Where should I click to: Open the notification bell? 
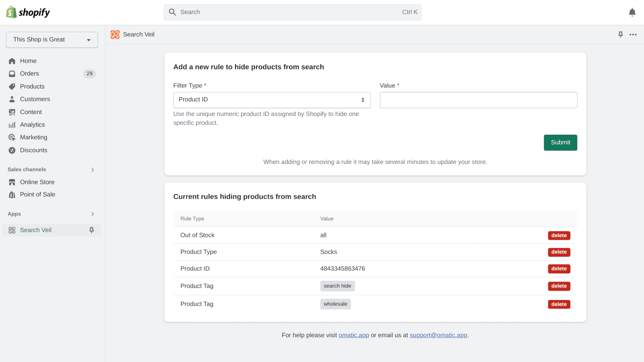(632, 12)
